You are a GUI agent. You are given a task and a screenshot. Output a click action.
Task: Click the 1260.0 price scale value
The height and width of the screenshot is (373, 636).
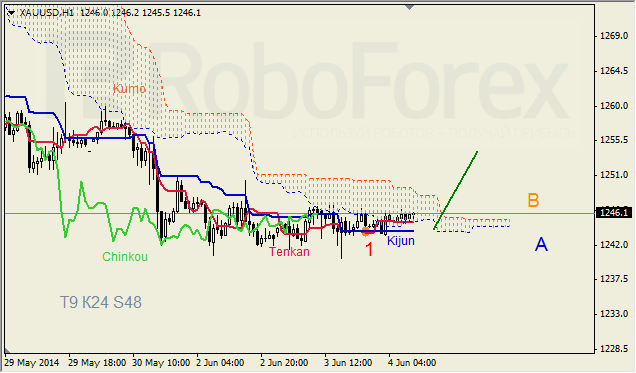click(614, 106)
